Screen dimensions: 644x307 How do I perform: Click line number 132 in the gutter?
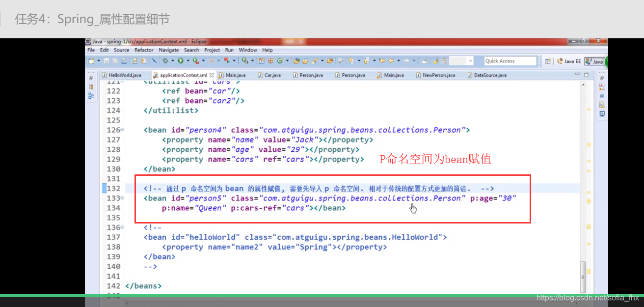(113, 189)
